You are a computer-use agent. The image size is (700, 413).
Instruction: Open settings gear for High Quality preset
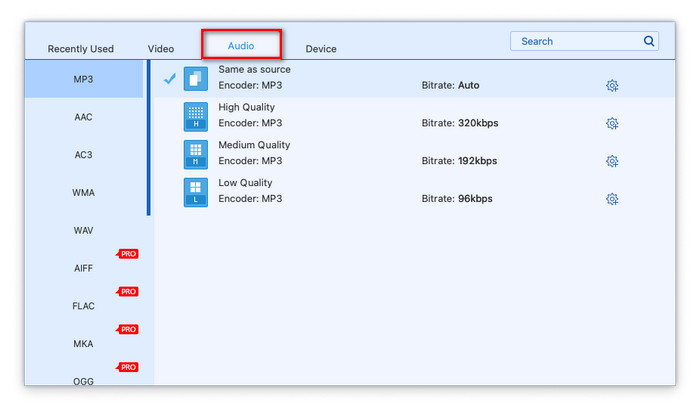coord(612,124)
